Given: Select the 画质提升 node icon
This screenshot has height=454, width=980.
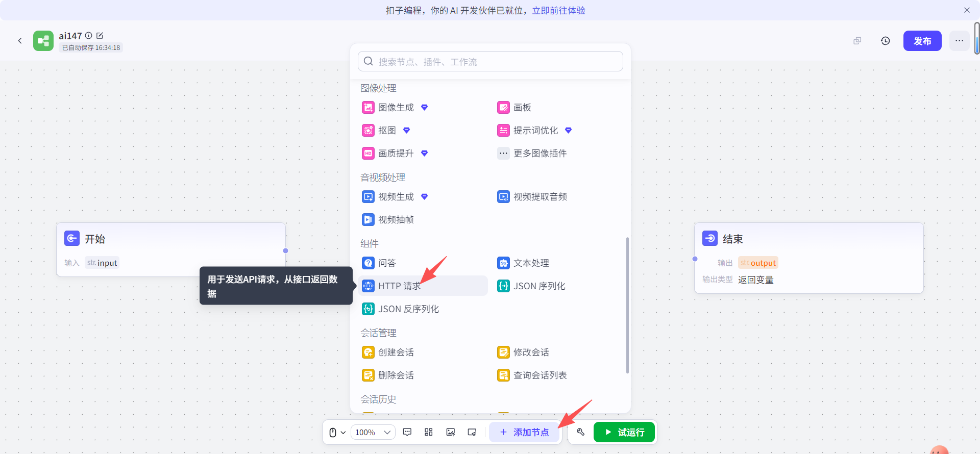Looking at the screenshot, I should (x=368, y=154).
